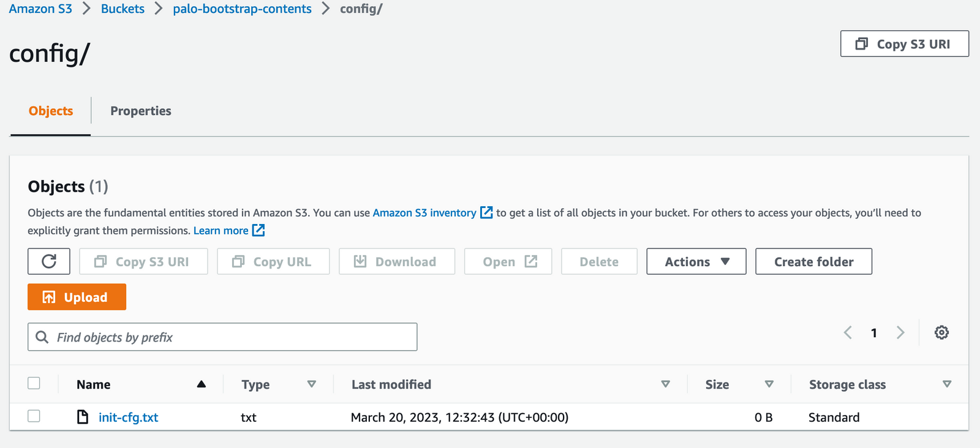The height and width of the screenshot is (448, 980).
Task: Select all objects header checkbox
Action: pos(34,383)
